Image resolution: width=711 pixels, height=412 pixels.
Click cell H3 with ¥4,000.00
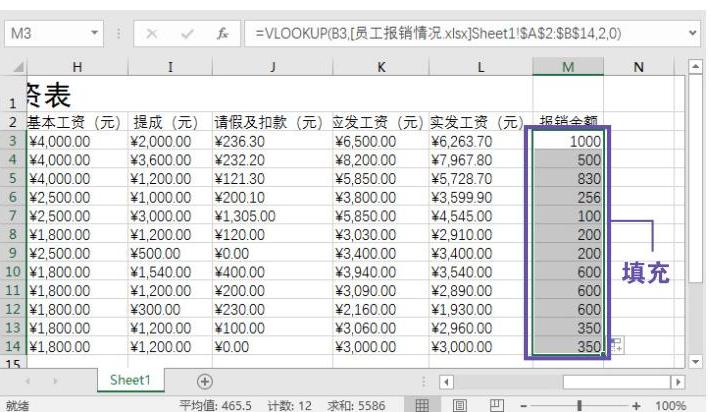77,141
